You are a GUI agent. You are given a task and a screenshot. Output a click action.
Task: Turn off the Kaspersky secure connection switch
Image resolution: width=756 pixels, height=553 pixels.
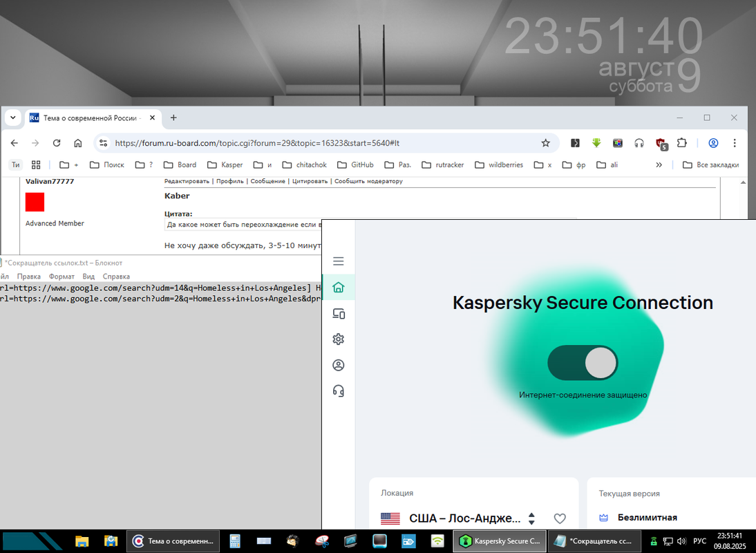coord(583,362)
